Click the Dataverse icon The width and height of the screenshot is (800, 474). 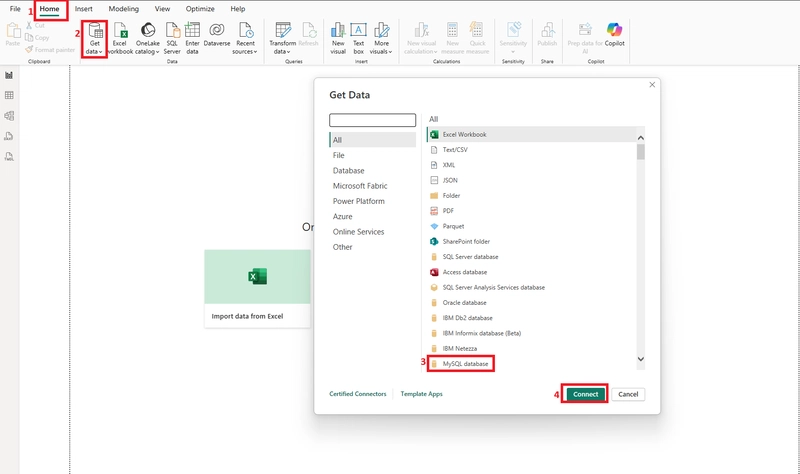[216, 36]
